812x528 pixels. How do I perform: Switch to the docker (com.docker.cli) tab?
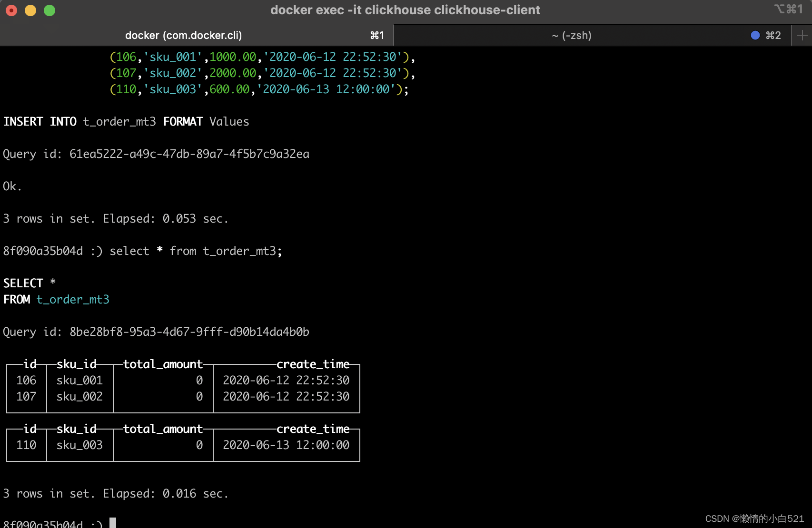[x=197, y=35]
